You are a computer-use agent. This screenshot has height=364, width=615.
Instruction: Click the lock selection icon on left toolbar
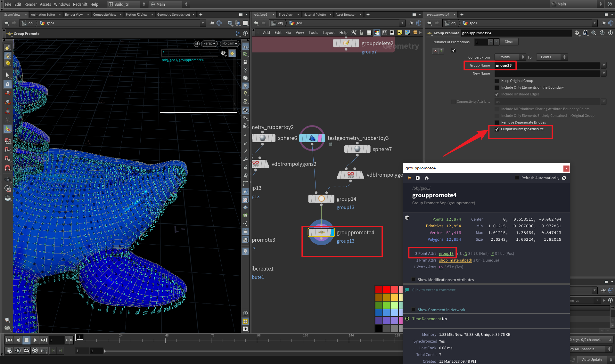(8, 84)
